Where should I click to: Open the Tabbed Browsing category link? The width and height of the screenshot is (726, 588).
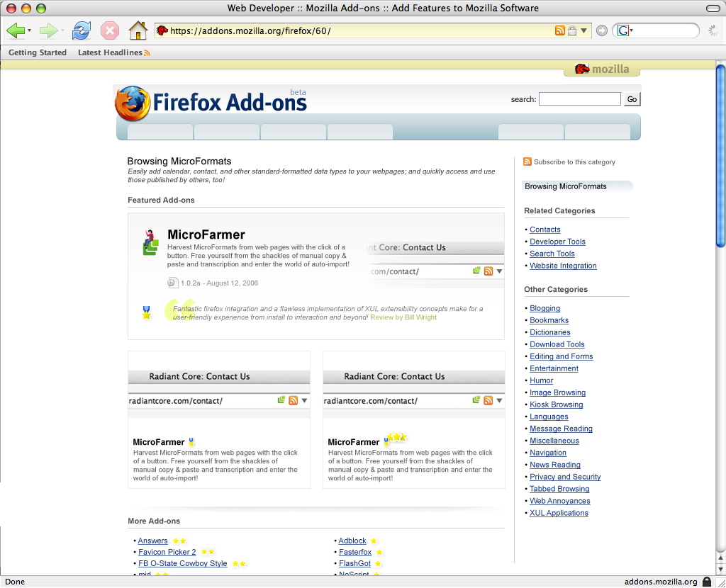coord(559,489)
